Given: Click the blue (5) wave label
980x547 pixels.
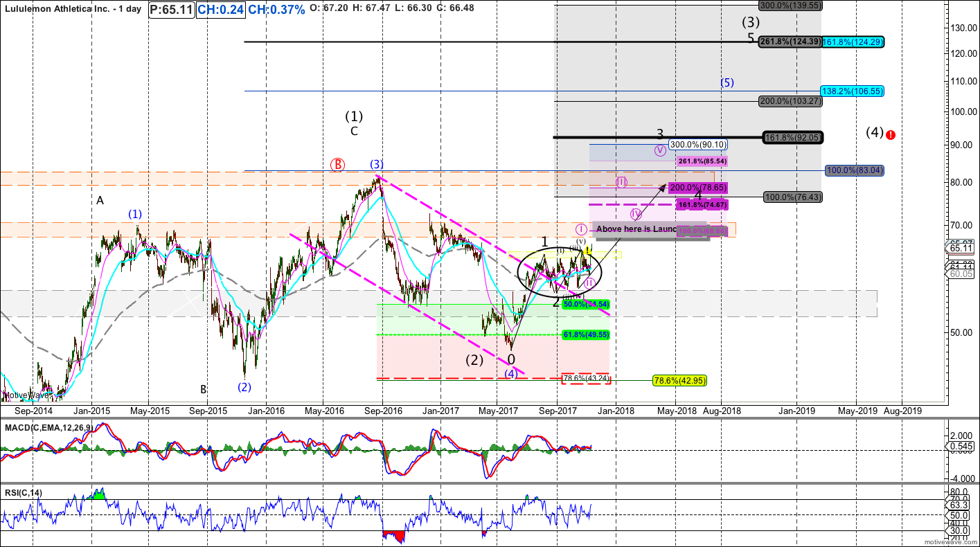Looking at the screenshot, I should coord(727,82).
